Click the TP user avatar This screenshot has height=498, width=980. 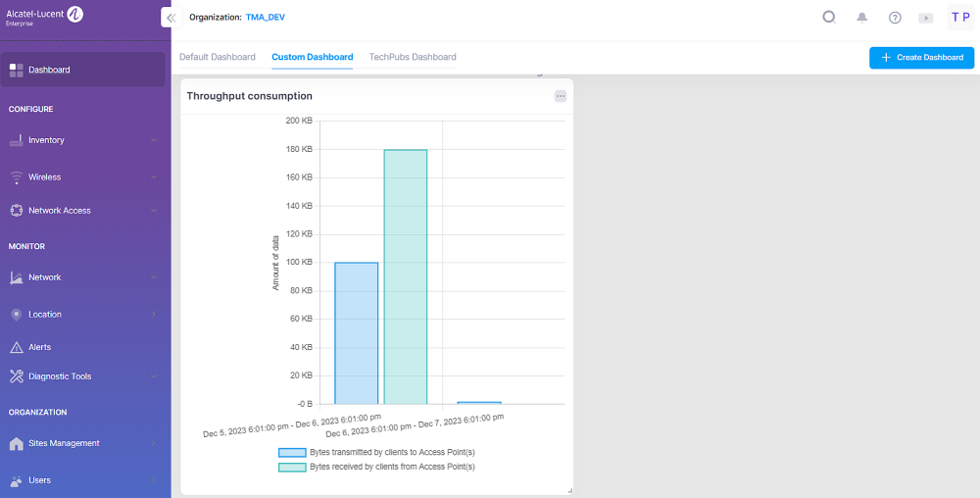[960, 18]
